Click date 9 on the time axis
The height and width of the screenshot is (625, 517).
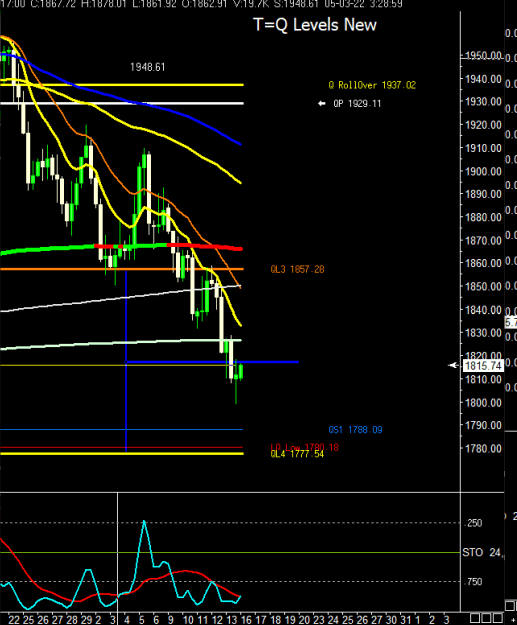pos(171,620)
